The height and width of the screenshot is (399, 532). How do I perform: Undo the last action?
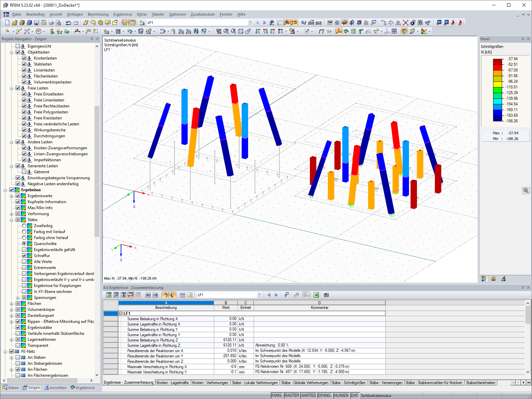[x=68, y=23]
